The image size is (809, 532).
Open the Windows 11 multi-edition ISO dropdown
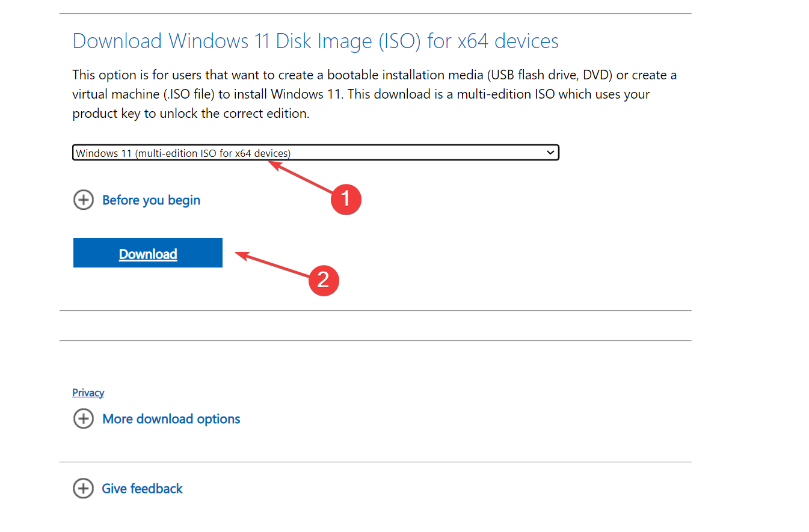316,153
